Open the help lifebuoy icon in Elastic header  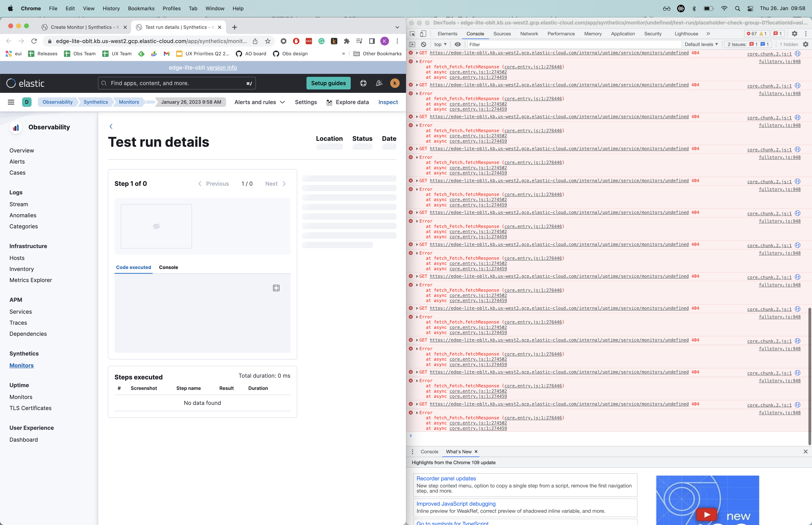point(363,83)
